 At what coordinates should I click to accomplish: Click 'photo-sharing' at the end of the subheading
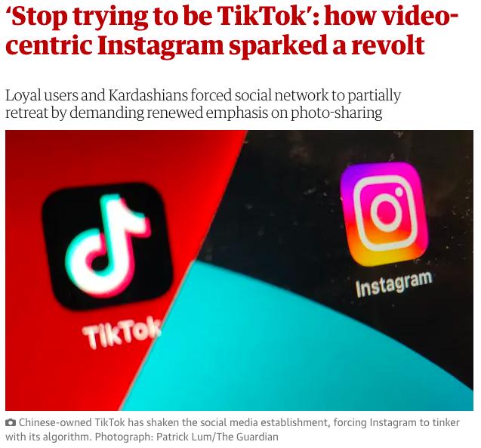[336, 113]
